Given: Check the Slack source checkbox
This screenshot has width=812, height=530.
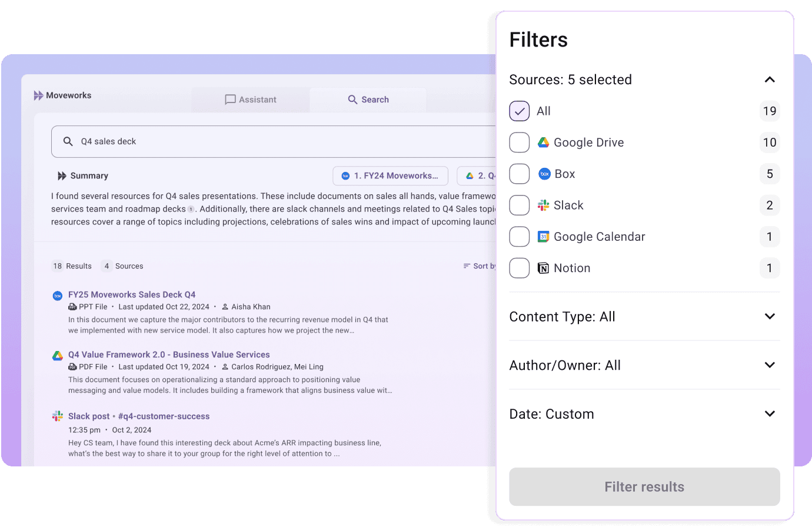Looking at the screenshot, I should click(x=519, y=205).
